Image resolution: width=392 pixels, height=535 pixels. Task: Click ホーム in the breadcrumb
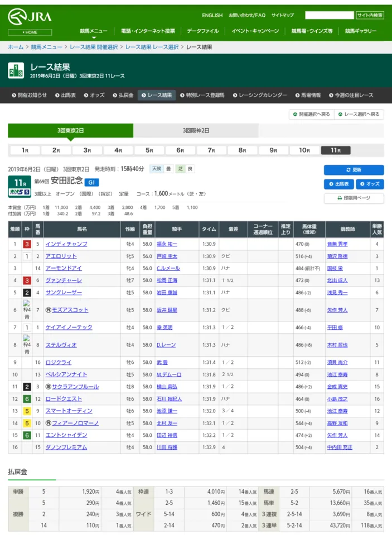16,47
